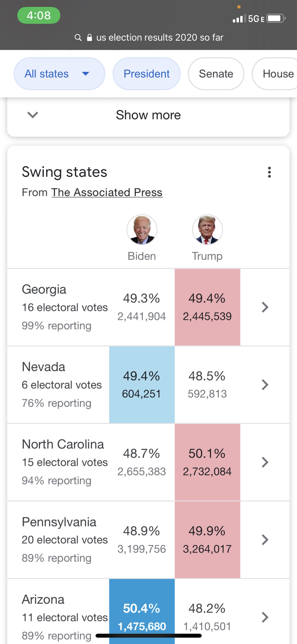Open Nevada details with the chevron arrow

265,385
